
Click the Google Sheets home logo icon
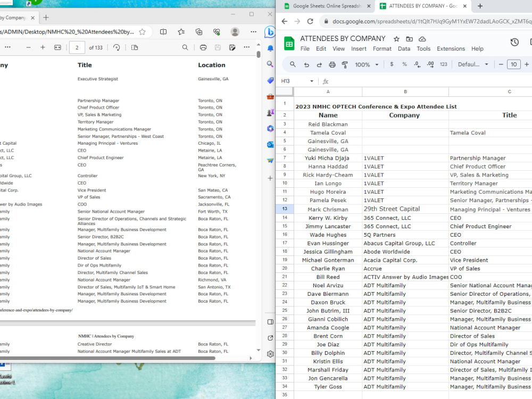tap(289, 44)
